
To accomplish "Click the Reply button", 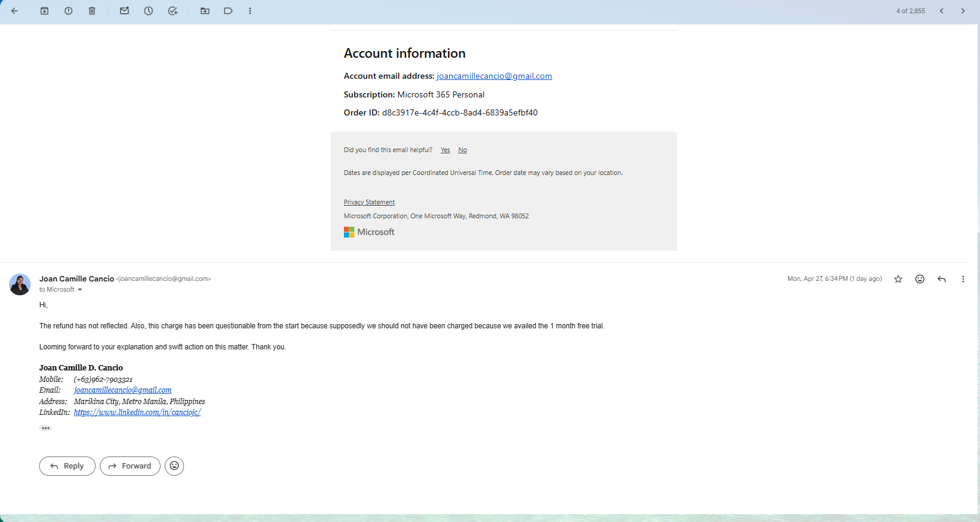I will (x=67, y=466).
